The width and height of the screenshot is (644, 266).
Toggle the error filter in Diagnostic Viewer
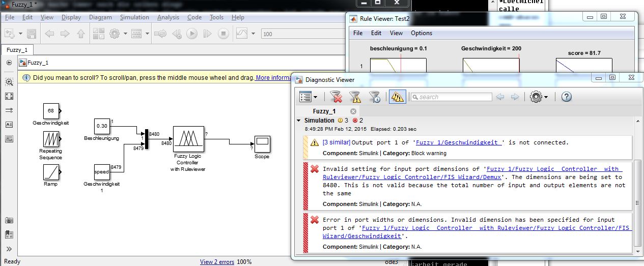[x=335, y=97]
